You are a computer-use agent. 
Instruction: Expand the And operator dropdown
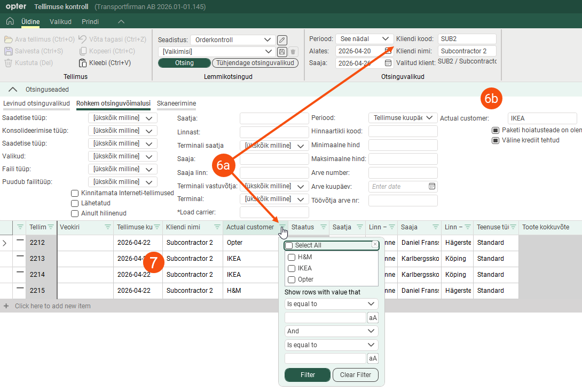tap(332, 331)
